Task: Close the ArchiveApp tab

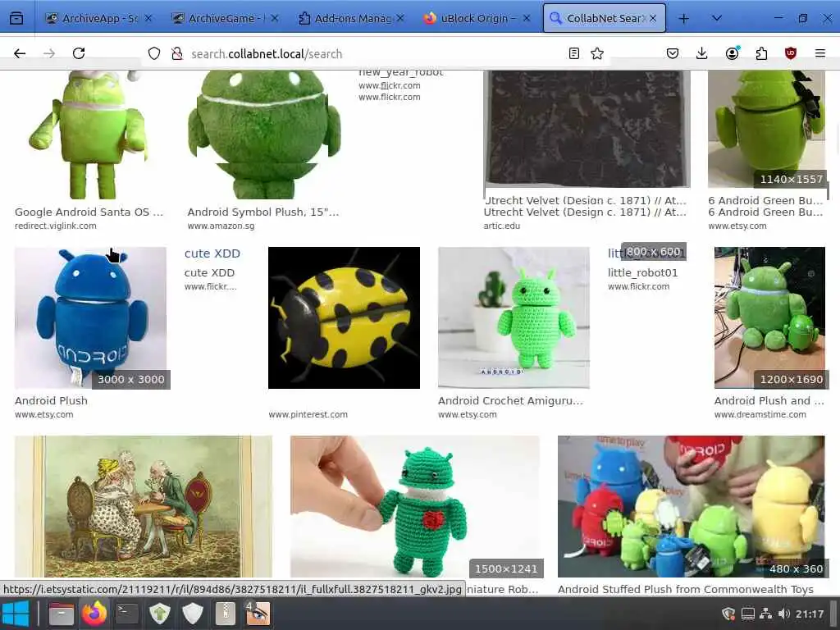Action: pyautogui.click(x=148, y=18)
